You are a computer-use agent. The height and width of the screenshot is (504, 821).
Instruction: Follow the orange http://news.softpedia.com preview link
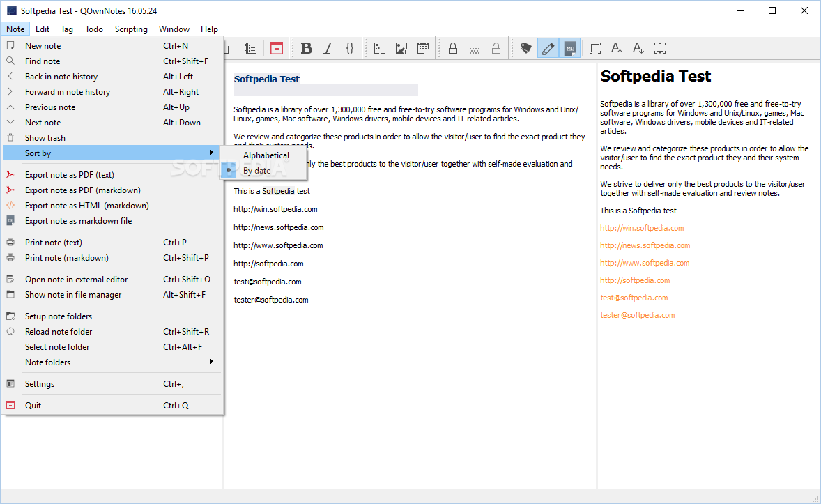[645, 245]
